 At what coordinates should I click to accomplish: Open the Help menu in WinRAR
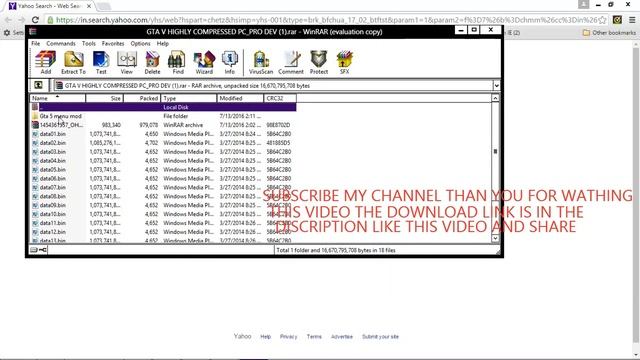162,43
